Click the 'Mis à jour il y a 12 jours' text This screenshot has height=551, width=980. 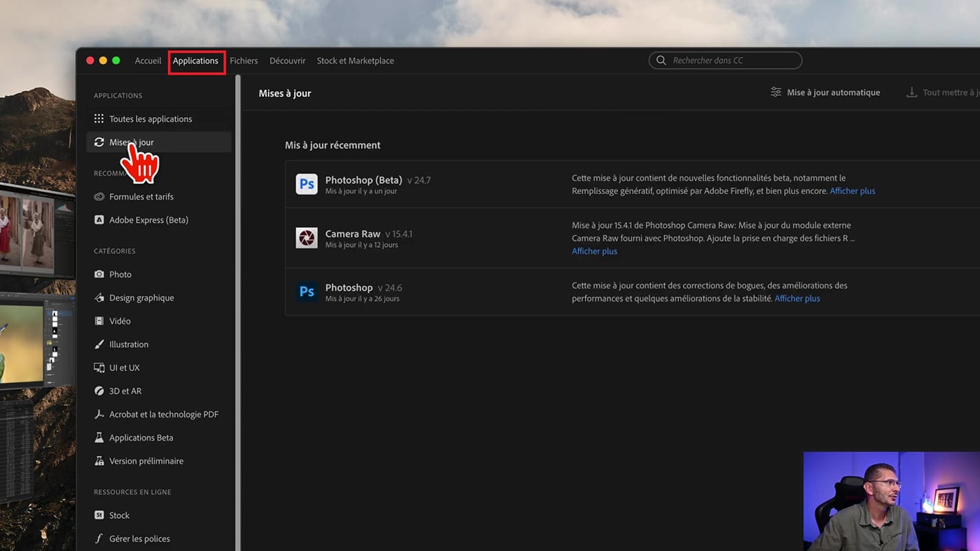pyautogui.click(x=362, y=245)
